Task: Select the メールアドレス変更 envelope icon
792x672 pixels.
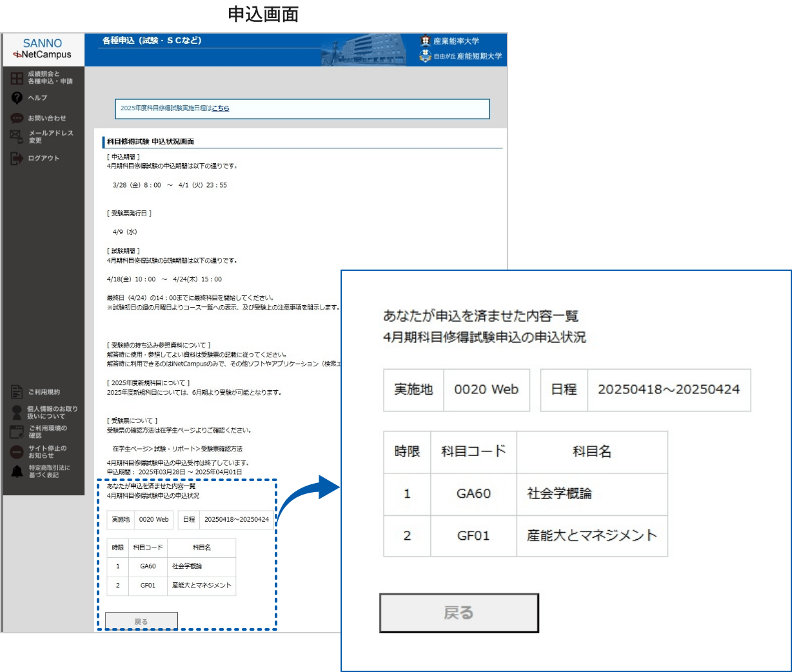Action: (17, 137)
